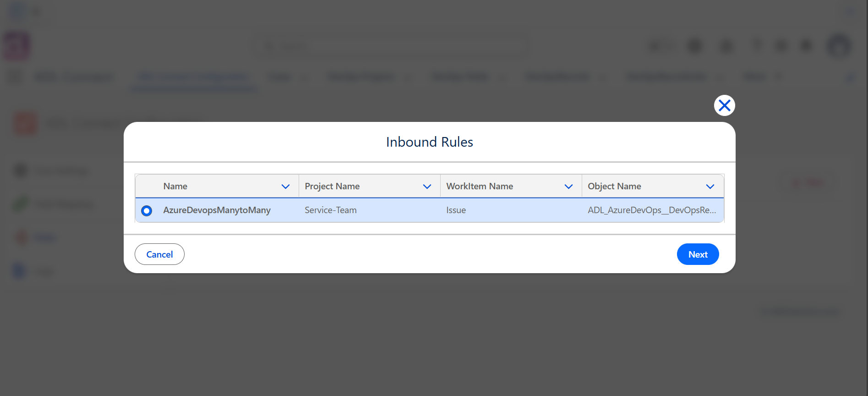Expand the Project Name column dropdown arrow
This screenshot has width=868, height=396.
[x=427, y=187]
